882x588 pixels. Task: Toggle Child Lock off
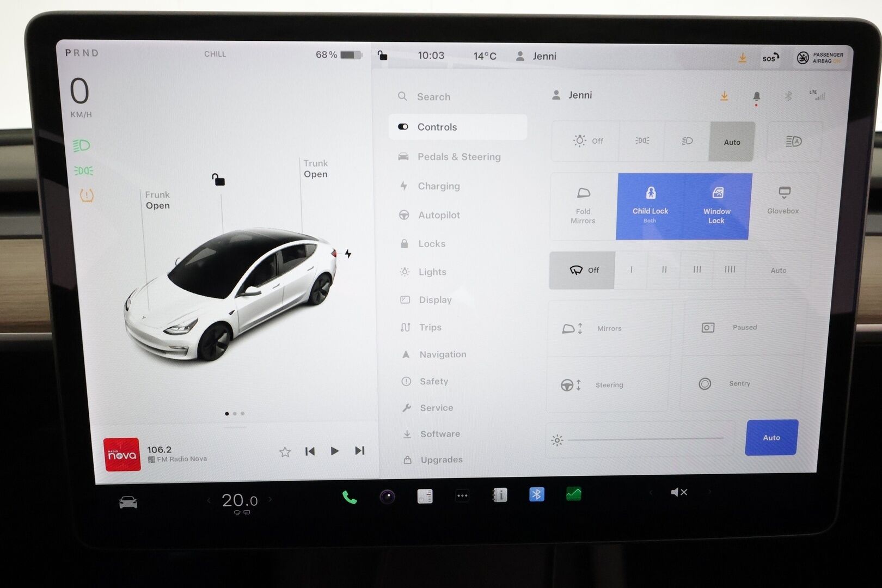pyautogui.click(x=650, y=207)
